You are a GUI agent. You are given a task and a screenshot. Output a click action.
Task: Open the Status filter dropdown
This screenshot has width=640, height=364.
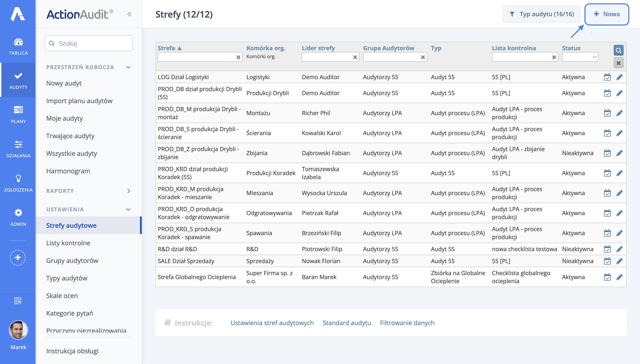tap(580, 57)
